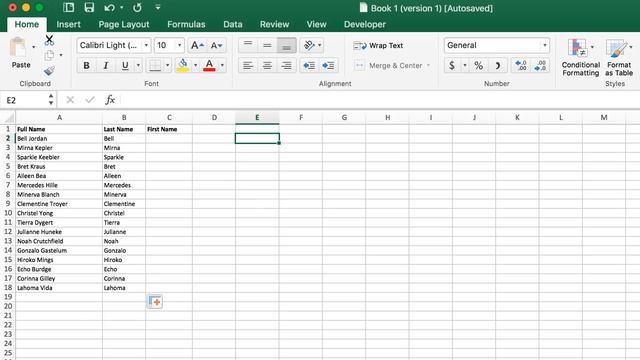Apply percent style format
This screenshot has height=360, width=640.
coord(478,65)
